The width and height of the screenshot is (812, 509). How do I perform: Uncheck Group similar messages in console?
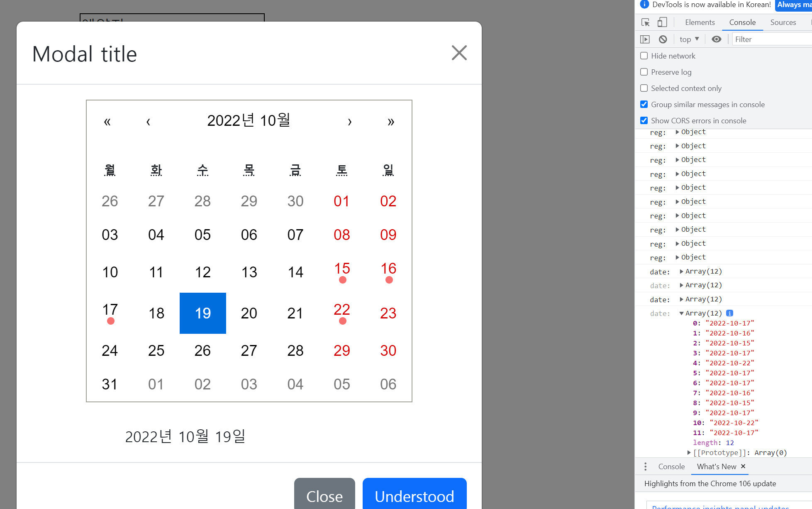click(644, 104)
